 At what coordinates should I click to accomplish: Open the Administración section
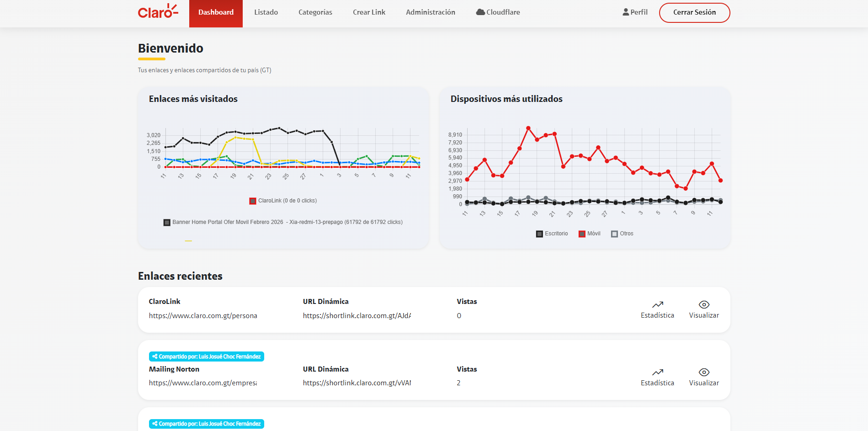tap(431, 12)
